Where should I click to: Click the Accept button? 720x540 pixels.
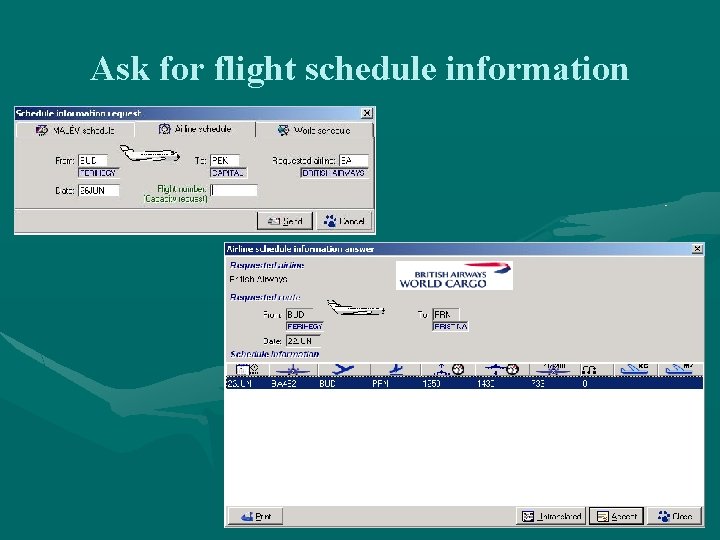point(617,516)
